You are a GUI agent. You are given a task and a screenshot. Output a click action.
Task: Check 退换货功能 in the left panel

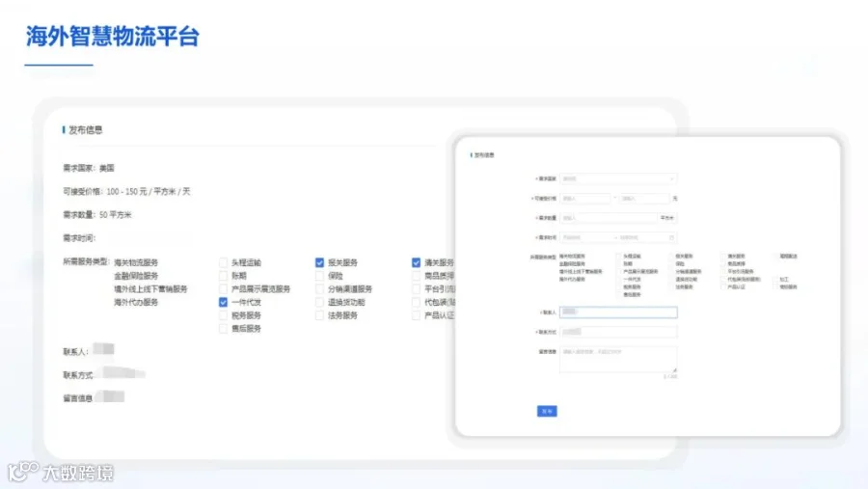(x=319, y=303)
